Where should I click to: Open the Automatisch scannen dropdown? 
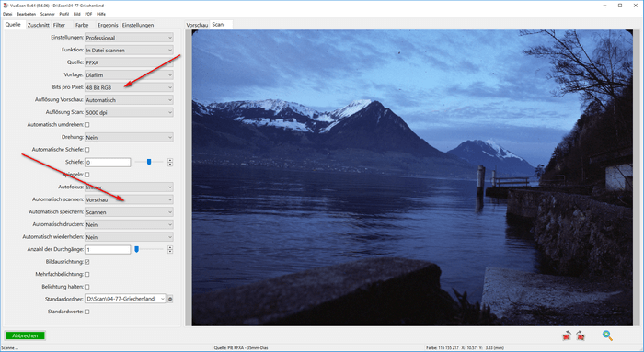coord(129,199)
